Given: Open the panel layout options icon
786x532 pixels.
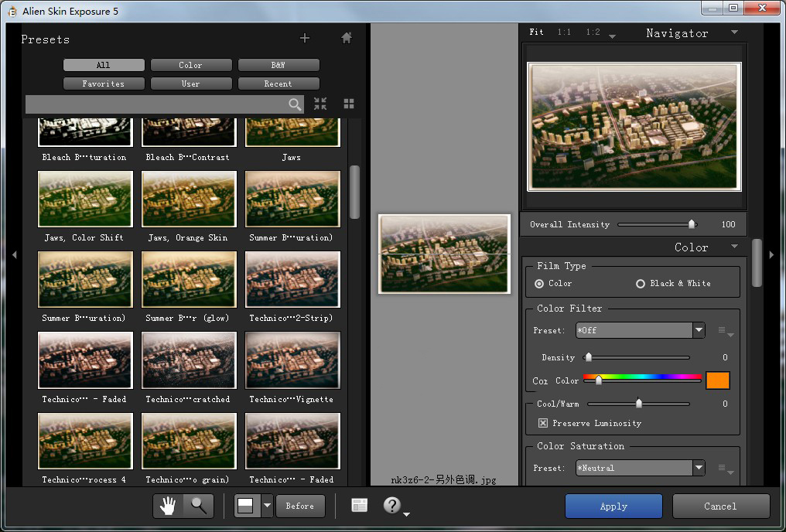Looking at the screenshot, I should pyautogui.click(x=360, y=506).
